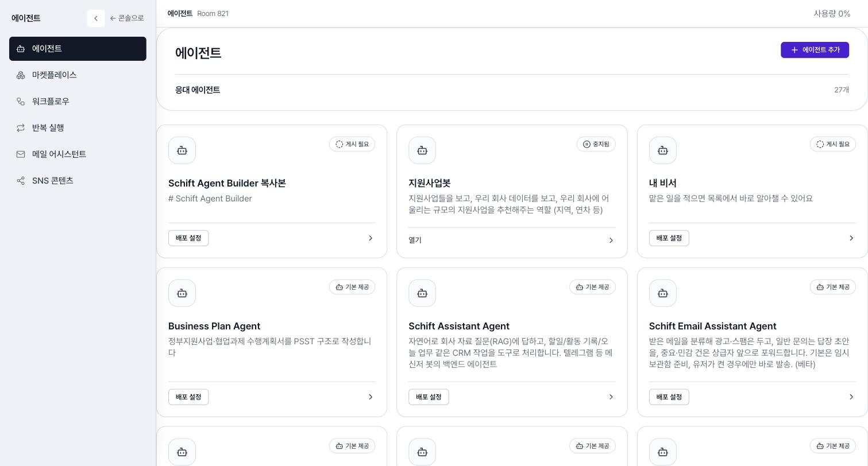Click 내 비서 description about 맡은 일
This screenshot has width=868, height=466.
pyautogui.click(x=731, y=199)
